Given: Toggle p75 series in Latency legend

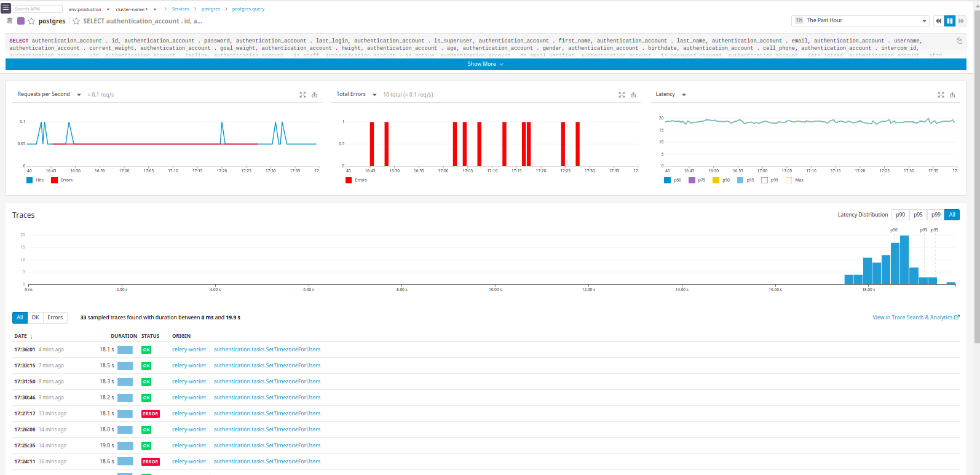Looking at the screenshot, I should pos(697,180).
